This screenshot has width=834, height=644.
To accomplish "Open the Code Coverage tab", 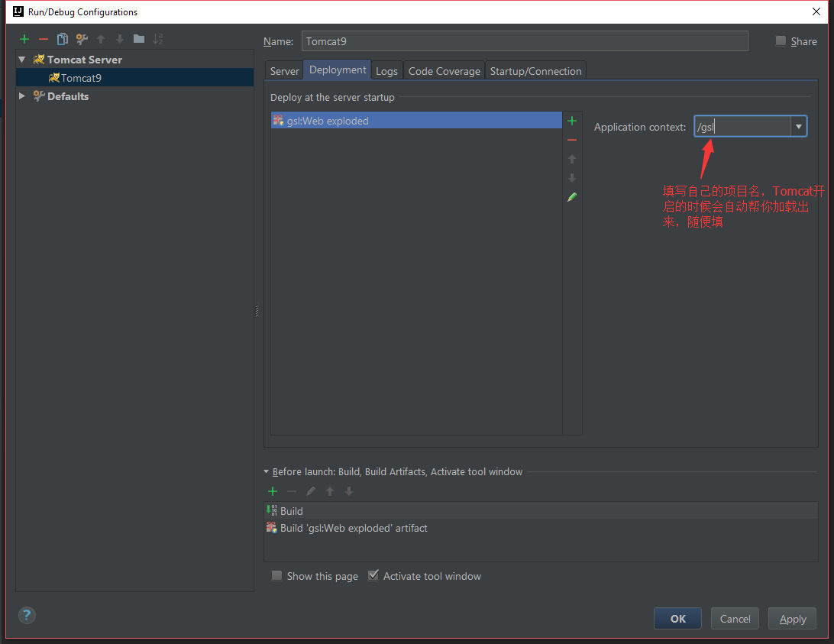I will tap(444, 71).
